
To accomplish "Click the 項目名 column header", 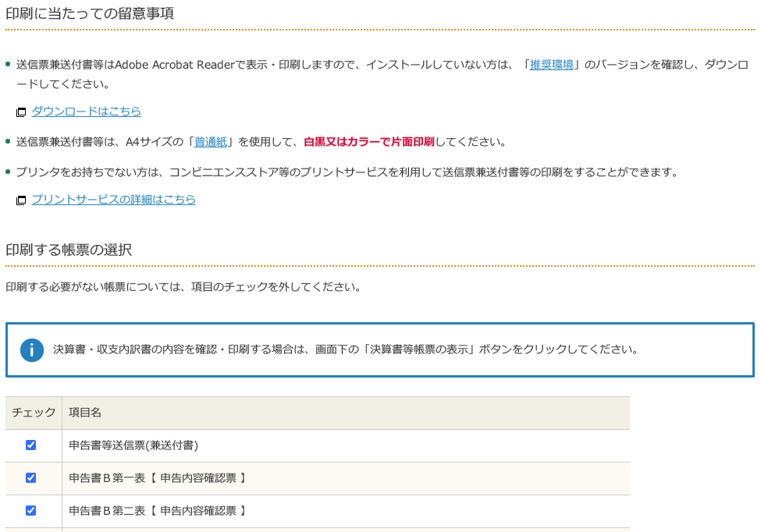I will point(85,413).
